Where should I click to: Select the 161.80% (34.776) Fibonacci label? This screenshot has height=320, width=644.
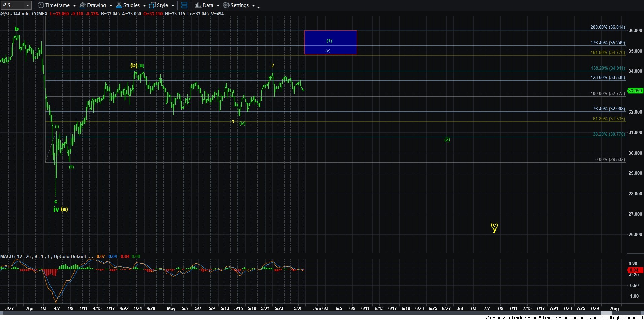pyautogui.click(x=608, y=52)
